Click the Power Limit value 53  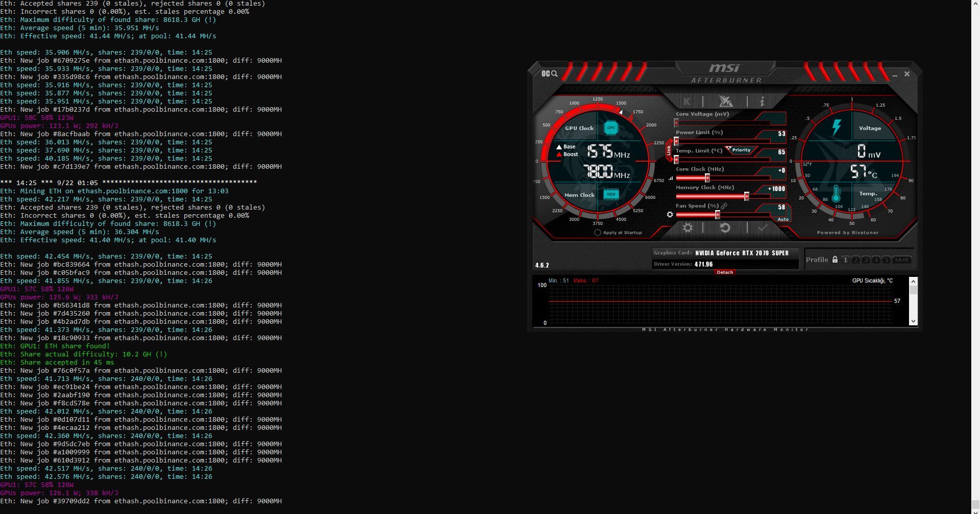click(781, 134)
